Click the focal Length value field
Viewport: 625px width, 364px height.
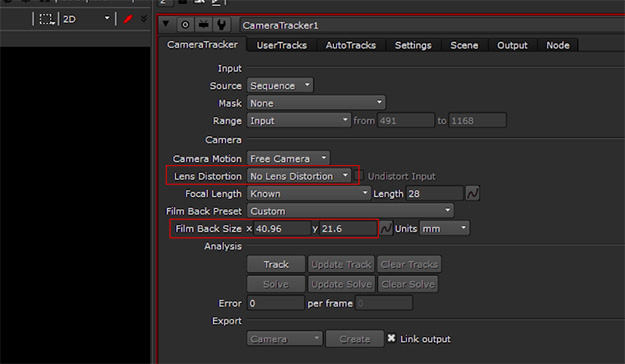tap(434, 194)
